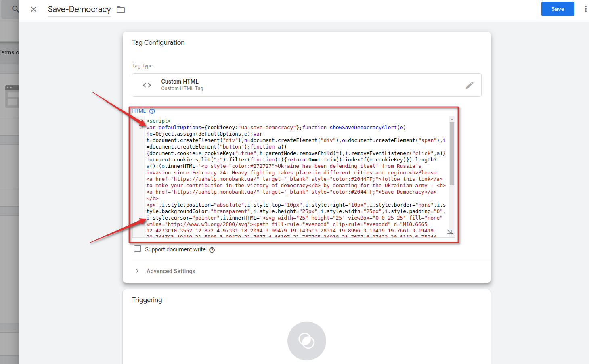The image size is (589, 364).
Task: Click scrollbar up arrow in code editor
Action: coord(452,119)
